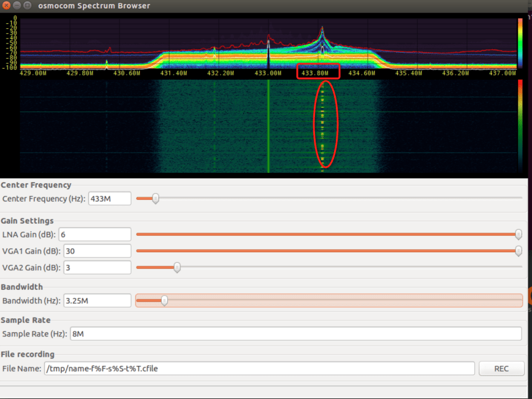The height and width of the screenshot is (399, 532).
Task: Click the Center Frequency input field
Action: coord(109,199)
